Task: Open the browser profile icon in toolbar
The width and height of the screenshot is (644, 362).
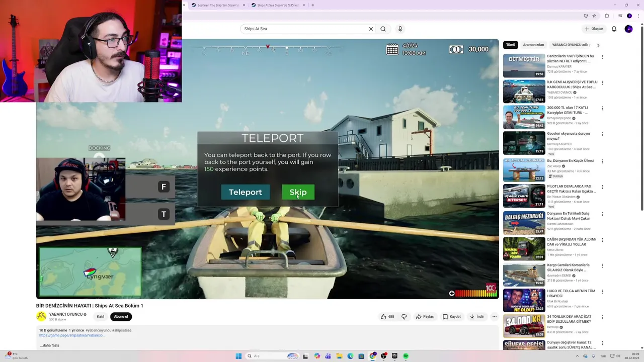Action: pyautogui.click(x=629, y=16)
